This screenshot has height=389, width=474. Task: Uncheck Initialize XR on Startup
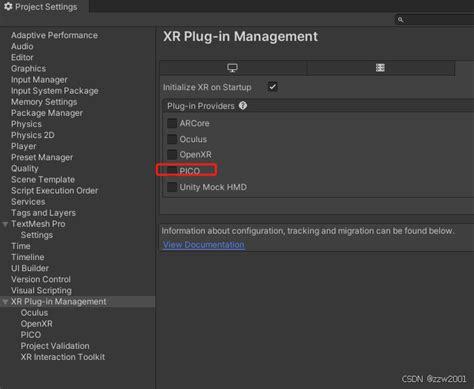272,87
